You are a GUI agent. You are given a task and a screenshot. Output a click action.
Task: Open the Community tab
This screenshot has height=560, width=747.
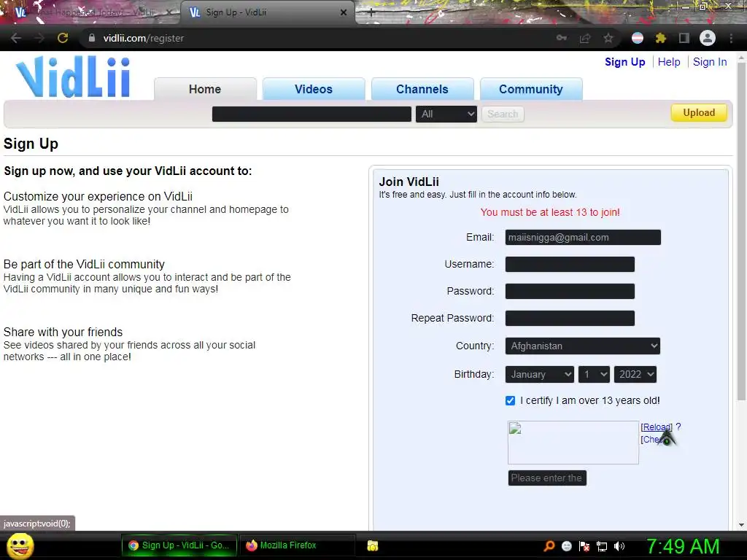[531, 89]
